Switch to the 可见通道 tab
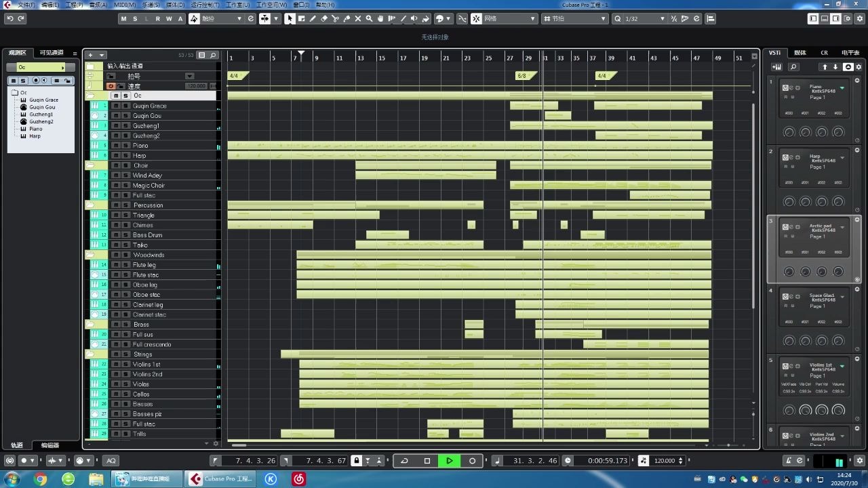This screenshot has width=868, height=488. tap(52, 52)
